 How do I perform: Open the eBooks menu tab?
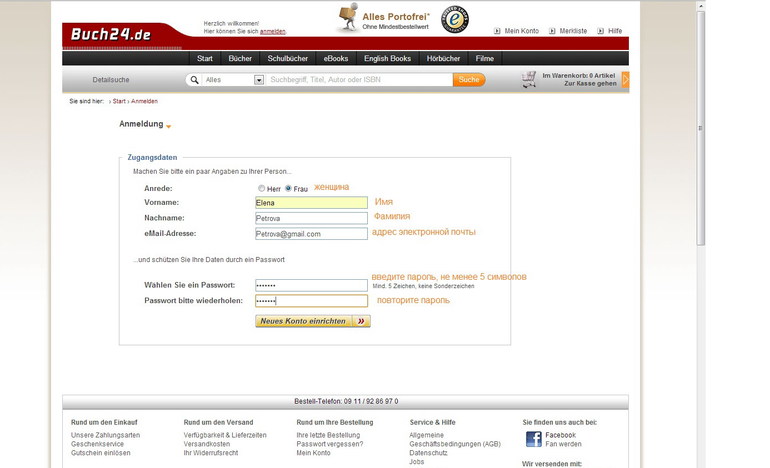tap(336, 58)
